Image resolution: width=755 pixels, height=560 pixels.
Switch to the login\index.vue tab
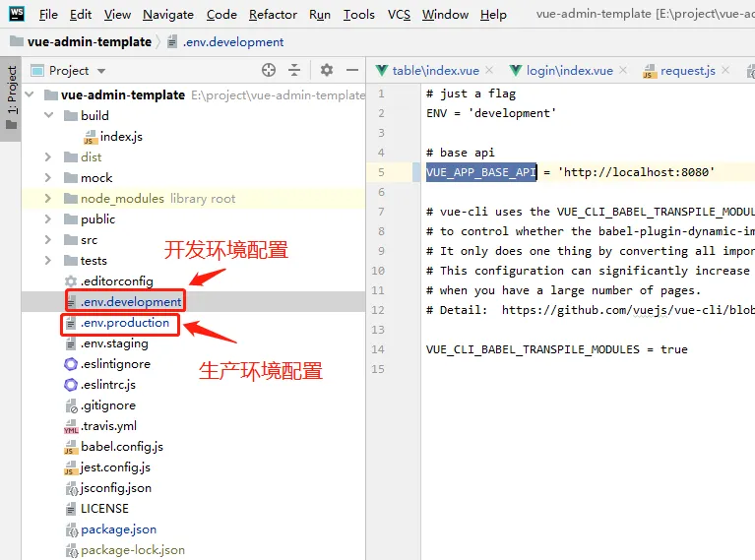tap(568, 71)
